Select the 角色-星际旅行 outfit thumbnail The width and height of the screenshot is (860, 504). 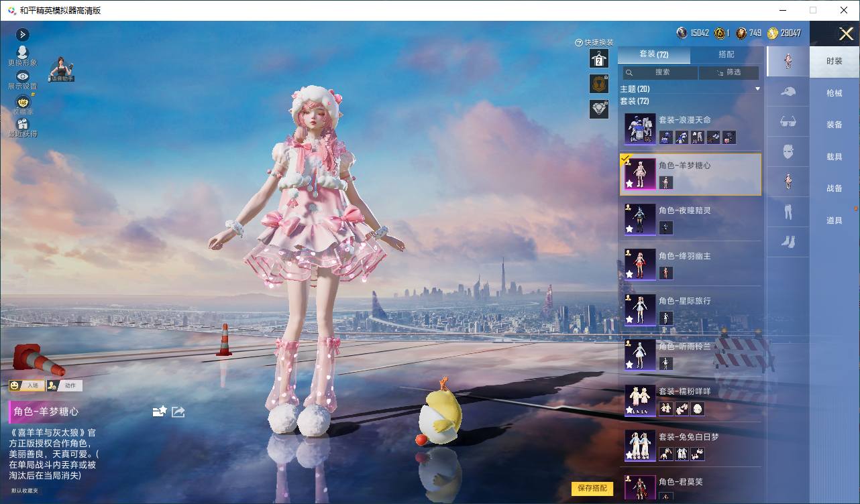(640, 310)
